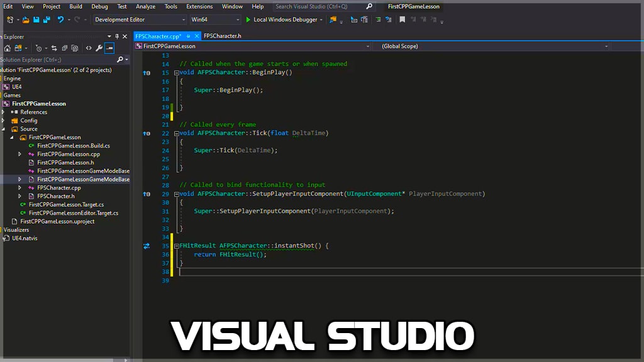The width and height of the screenshot is (644, 362).
Task: Select FirstCPPGameLessonEditor.Target.cs file
Action: (74, 213)
